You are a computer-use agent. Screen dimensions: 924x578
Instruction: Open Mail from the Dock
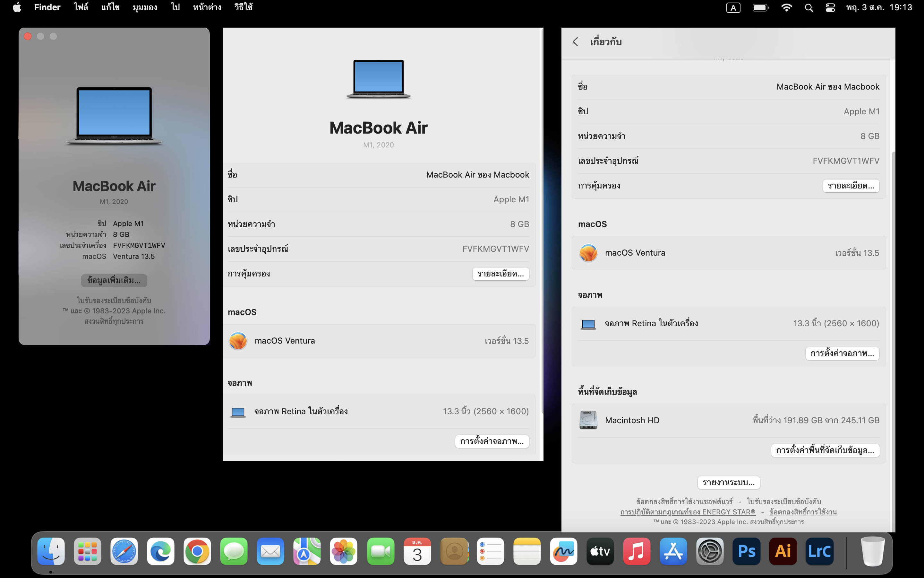270,551
